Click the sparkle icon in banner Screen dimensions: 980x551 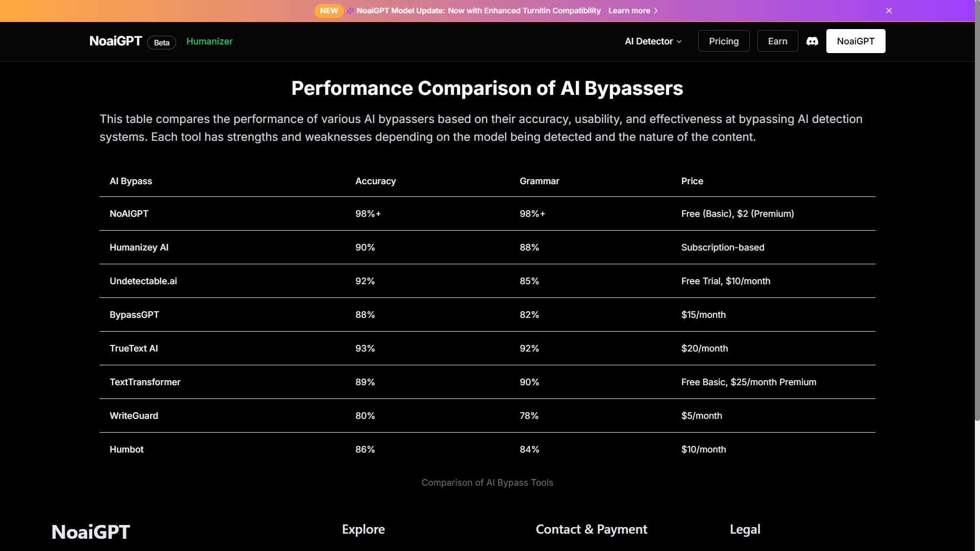[350, 11]
